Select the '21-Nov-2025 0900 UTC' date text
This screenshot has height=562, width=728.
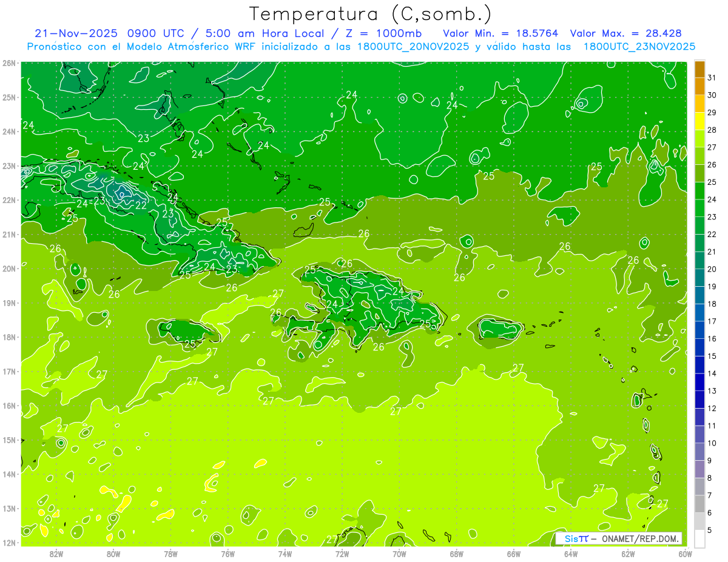tap(110, 33)
